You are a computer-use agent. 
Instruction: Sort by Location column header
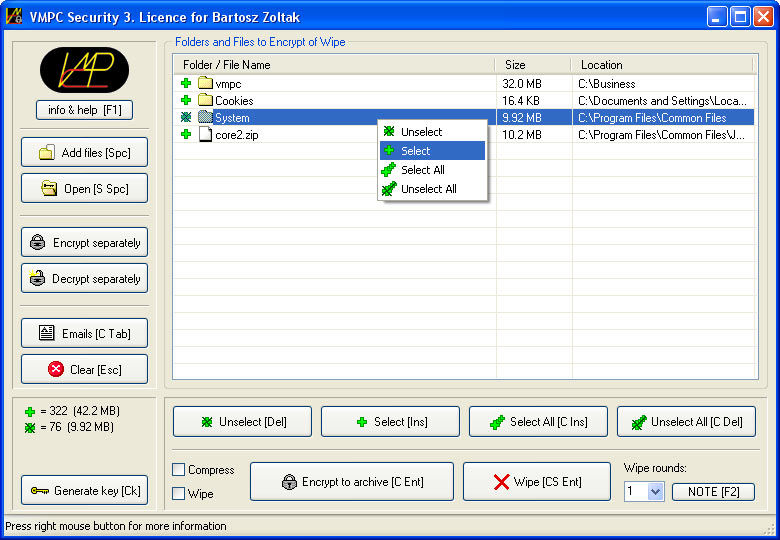click(x=662, y=65)
